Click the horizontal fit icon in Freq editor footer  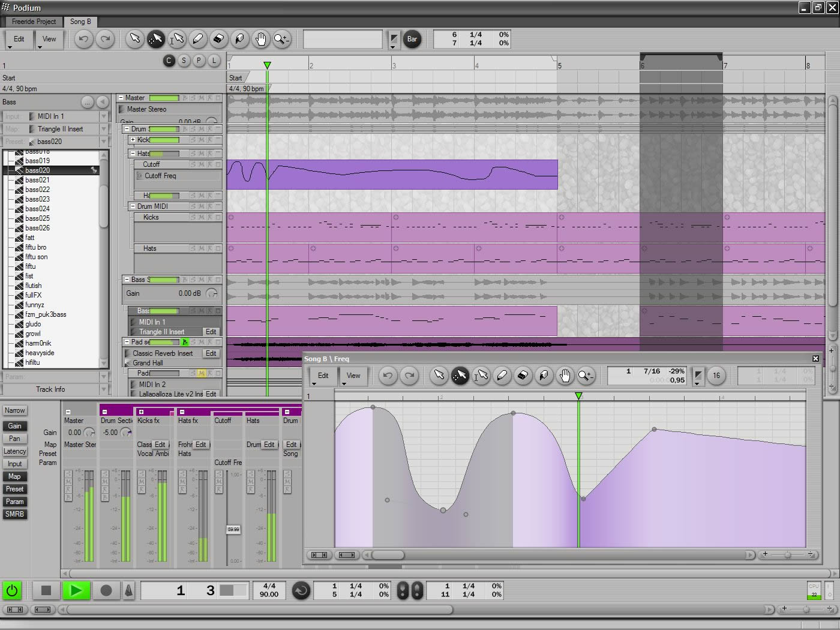(x=347, y=555)
